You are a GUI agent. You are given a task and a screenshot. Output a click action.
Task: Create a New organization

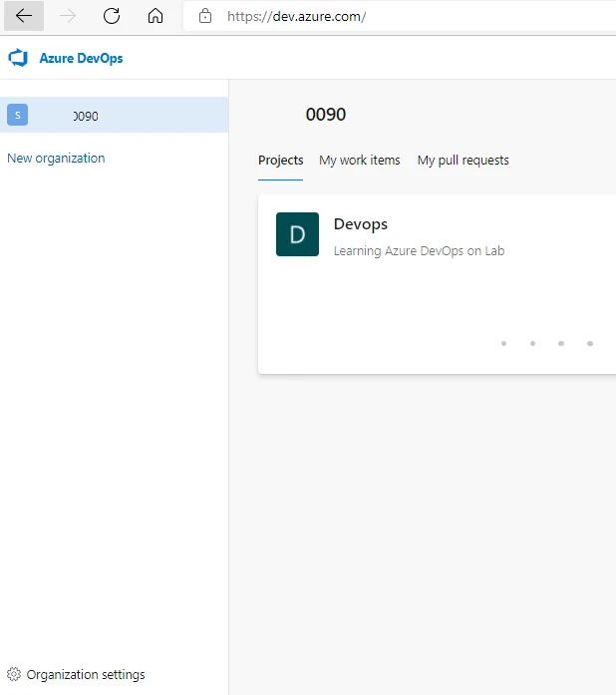pos(56,159)
